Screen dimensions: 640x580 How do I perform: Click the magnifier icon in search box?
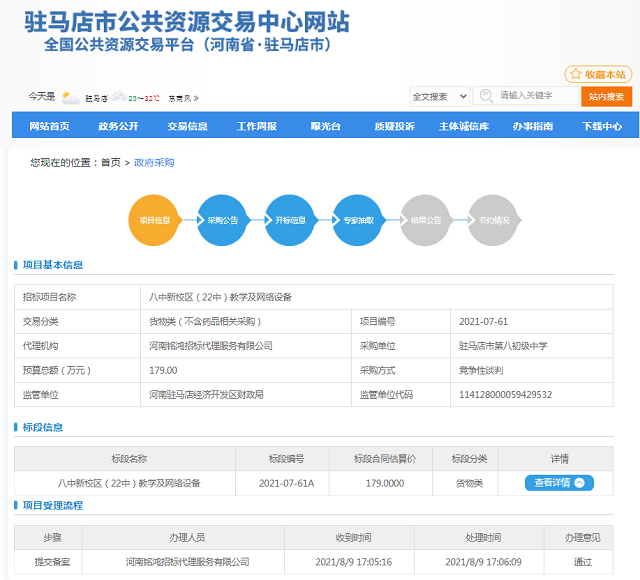click(x=487, y=96)
